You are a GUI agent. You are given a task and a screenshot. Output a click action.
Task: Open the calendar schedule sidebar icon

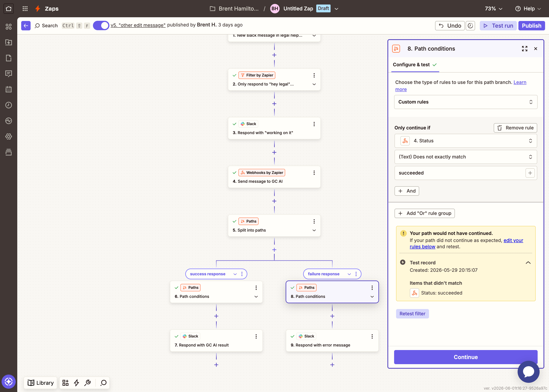tap(9, 89)
